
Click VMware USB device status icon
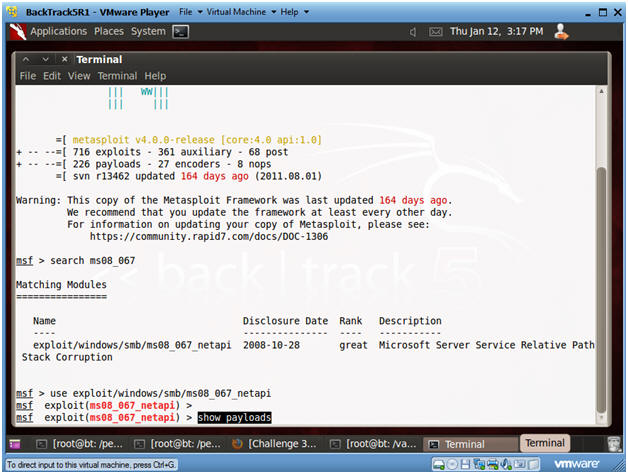click(x=520, y=464)
